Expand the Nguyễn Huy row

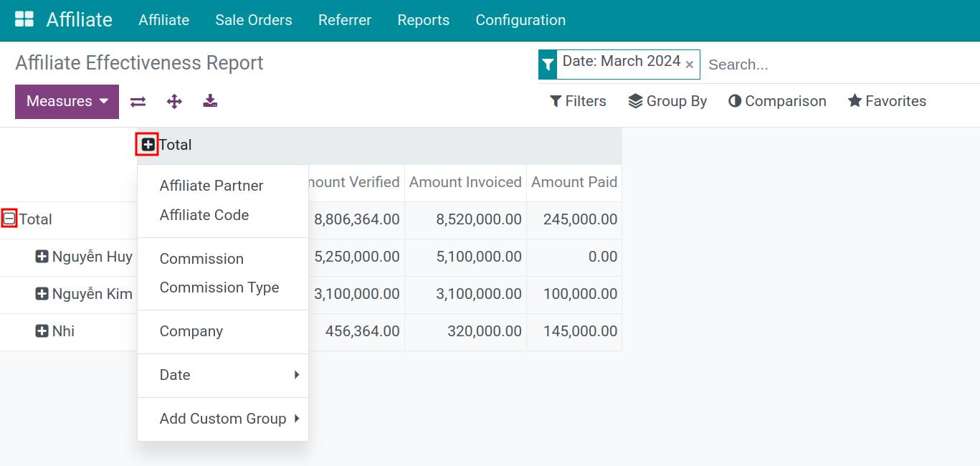42,257
